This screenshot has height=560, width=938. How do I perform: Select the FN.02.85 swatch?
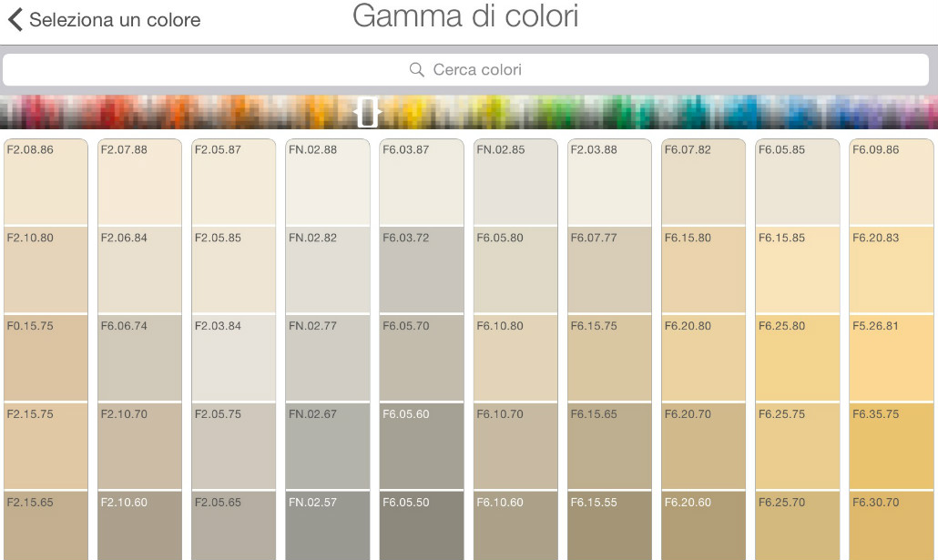coord(515,182)
